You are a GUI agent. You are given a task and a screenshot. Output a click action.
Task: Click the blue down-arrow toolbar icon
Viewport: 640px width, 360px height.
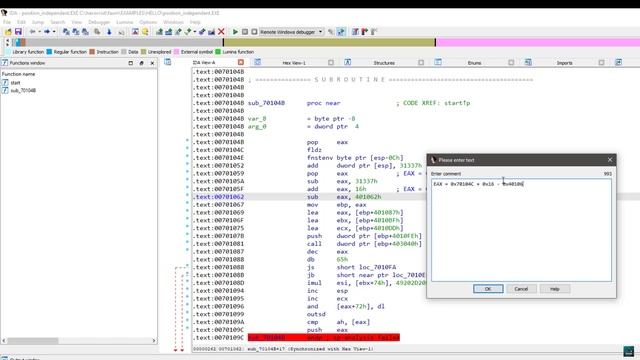[109, 32]
